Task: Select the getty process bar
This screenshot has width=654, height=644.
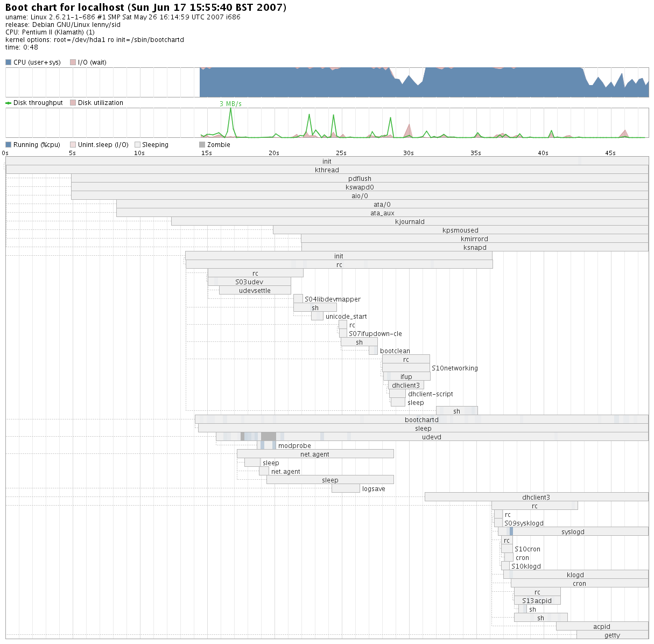Action: point(612,635)
